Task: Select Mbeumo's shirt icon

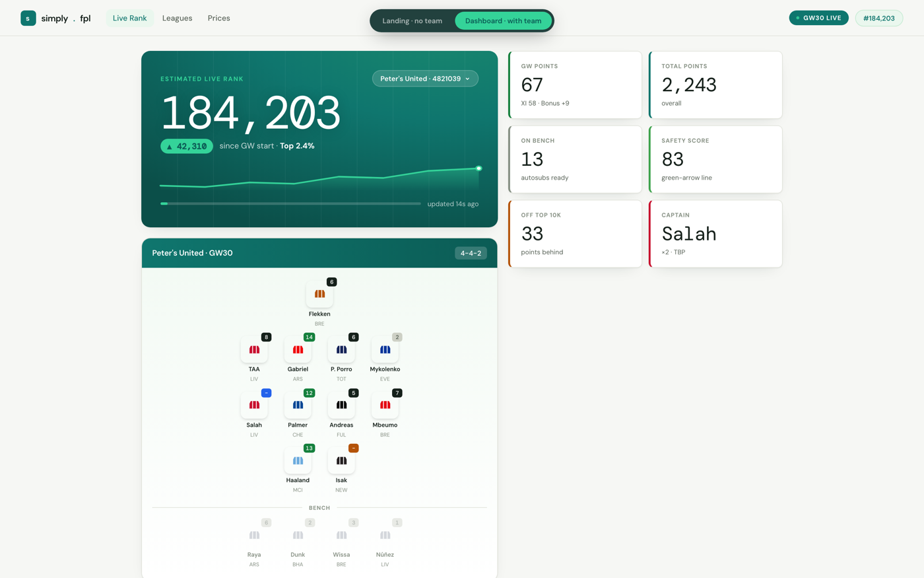Action: point(385,405)
